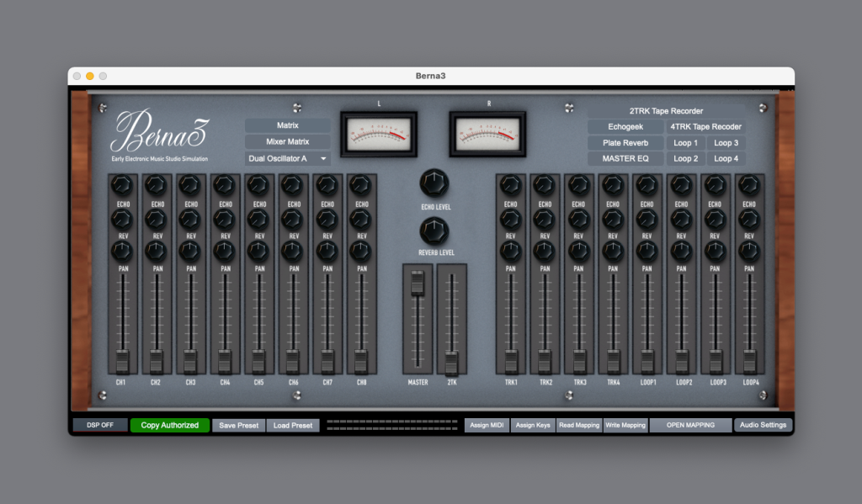Click the central ECHO LEVEL knob
Viewport: 862px width, 504px height.
tap(434, 183)
